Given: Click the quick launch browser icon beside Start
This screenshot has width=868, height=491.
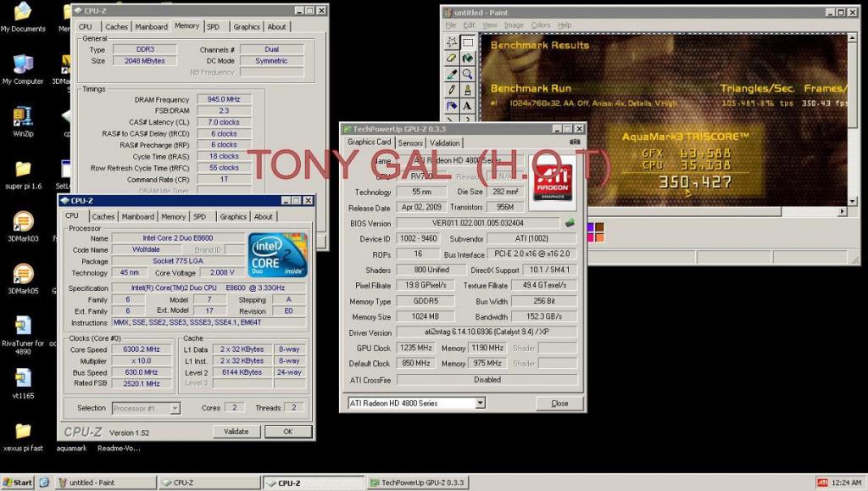Looking at the screenshot, I should (44, 483).
